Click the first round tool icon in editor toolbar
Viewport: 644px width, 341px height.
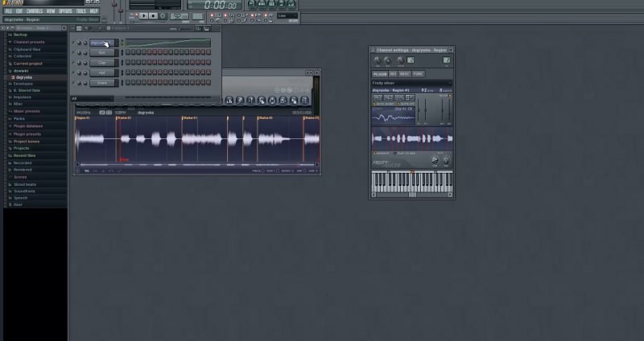(x=229, y=100)
